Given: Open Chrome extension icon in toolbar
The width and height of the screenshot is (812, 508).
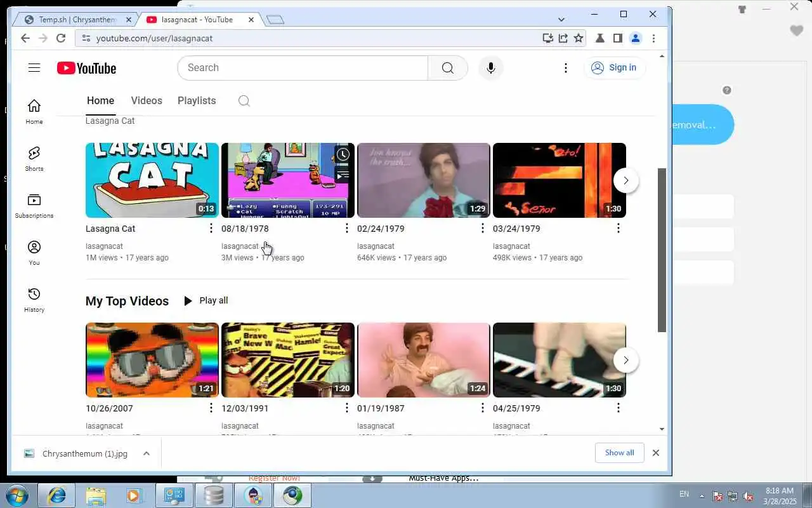Looking at the screenshot, I should (x=600, y=38).
